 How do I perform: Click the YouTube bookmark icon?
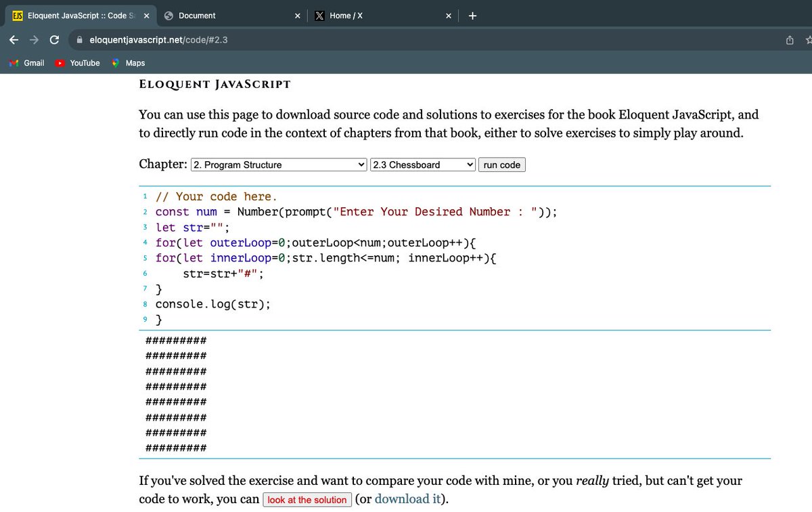[x=60, y=63]
